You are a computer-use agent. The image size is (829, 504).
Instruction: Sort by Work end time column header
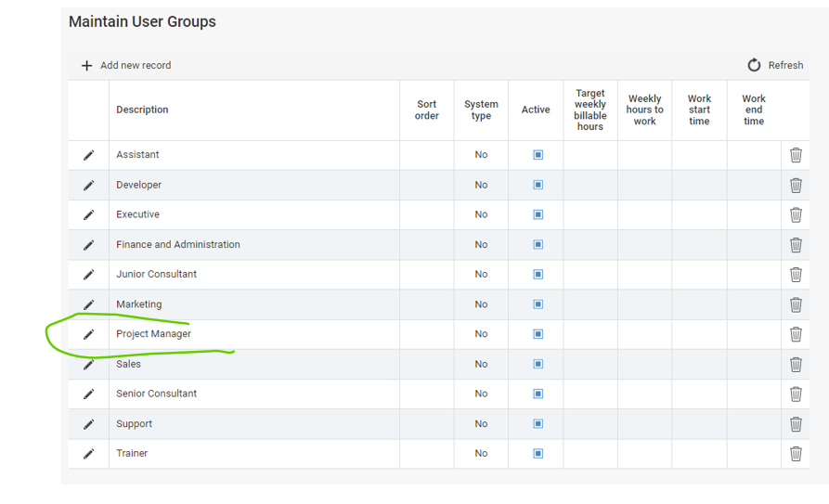click(x=754, y=110)
